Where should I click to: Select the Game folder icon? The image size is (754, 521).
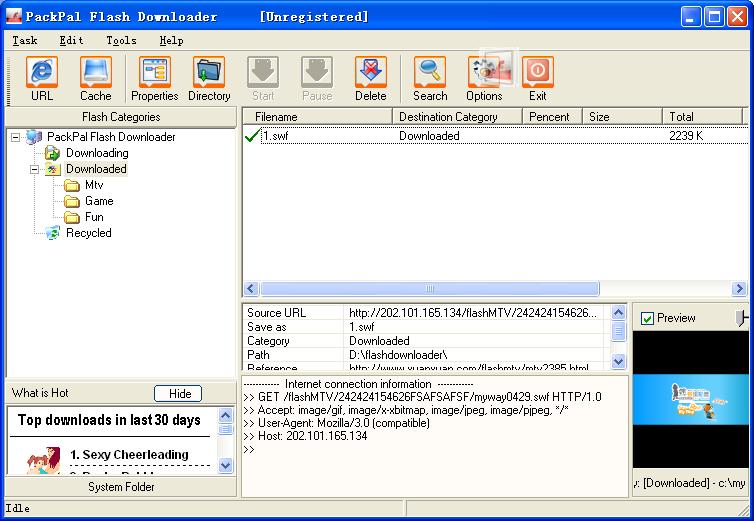[72, 201]
